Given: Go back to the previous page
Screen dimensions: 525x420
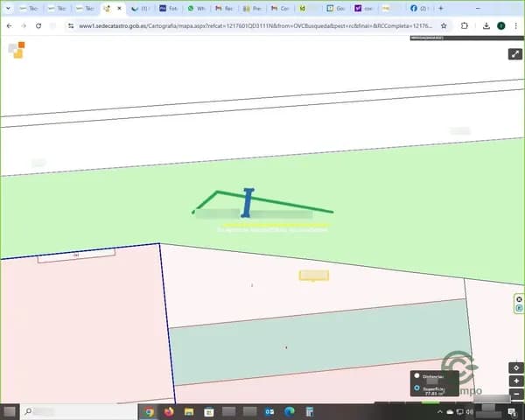Looking at the screenshot, I should (9, 25).
